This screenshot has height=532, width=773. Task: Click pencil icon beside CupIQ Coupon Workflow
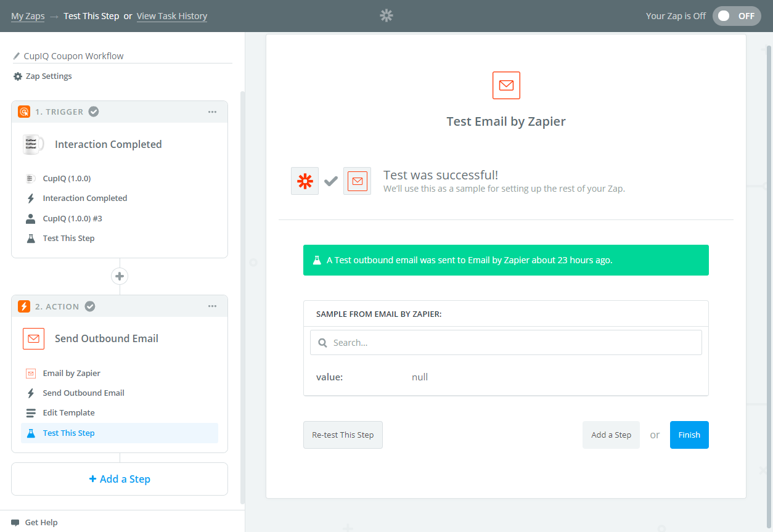17,56
